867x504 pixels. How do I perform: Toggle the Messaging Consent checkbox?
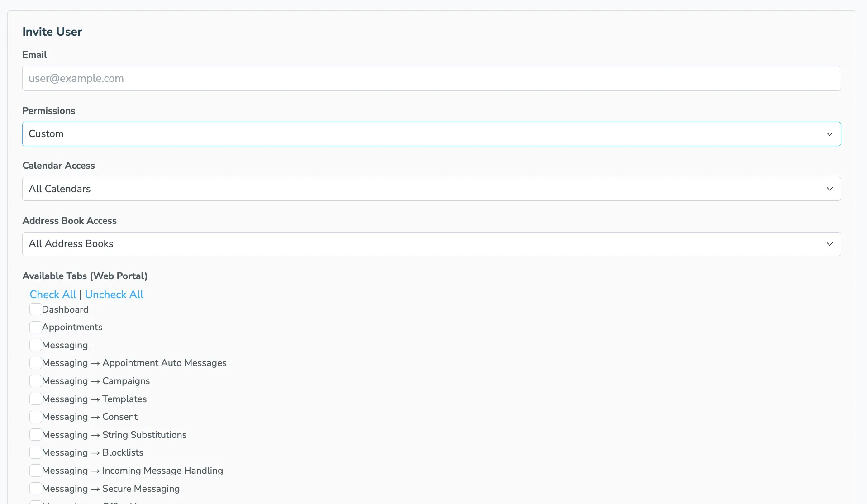(35, 417)
